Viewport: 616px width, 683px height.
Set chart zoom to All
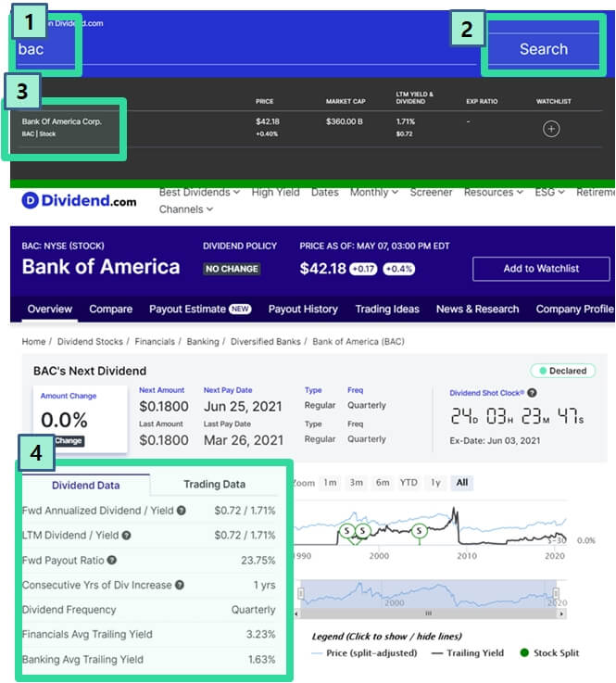[x=462, y=483]
